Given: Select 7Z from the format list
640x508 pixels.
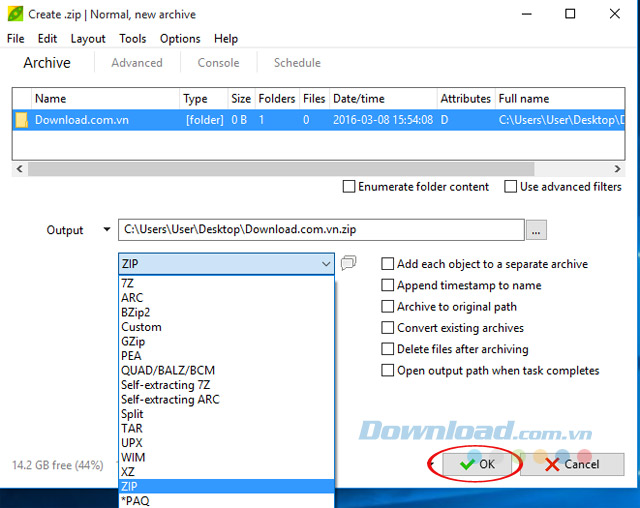Looking at the screenshot, I should click(128, 283).
